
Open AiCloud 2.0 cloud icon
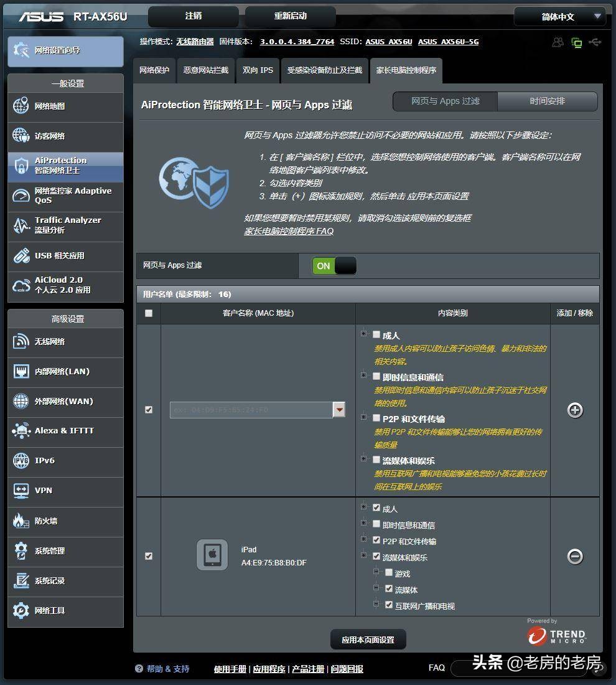(x=21, y=285)
